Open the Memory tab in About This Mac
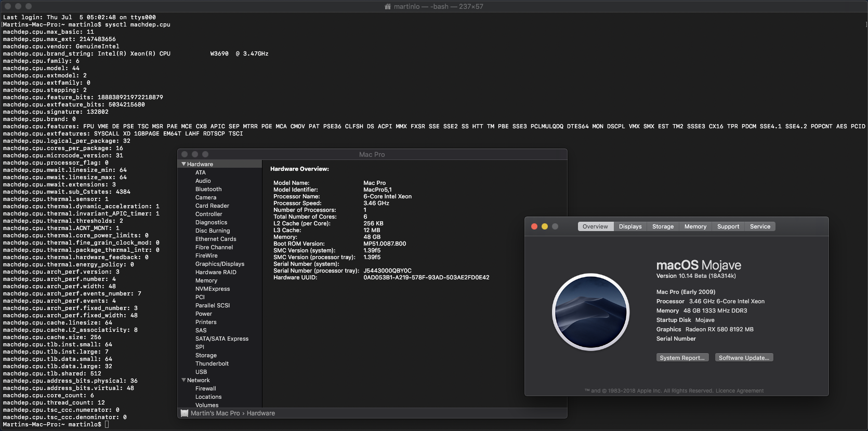 (695, 226)
